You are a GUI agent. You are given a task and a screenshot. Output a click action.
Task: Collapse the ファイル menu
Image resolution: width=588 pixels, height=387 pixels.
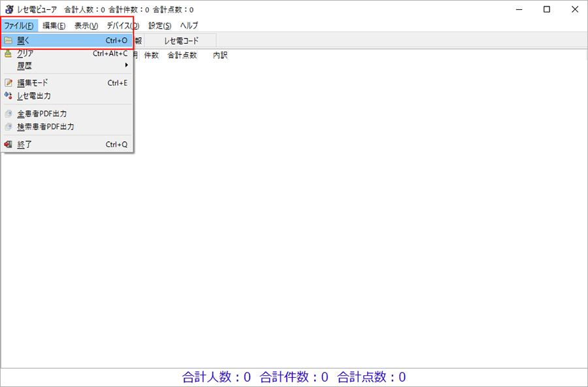tap(19, 25)
